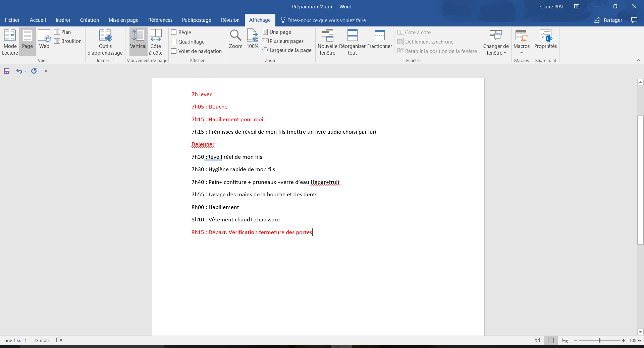This screenshot has width=644, height=348.
Task: Check Volet de navigation option
Action: [x=174, y=51]
